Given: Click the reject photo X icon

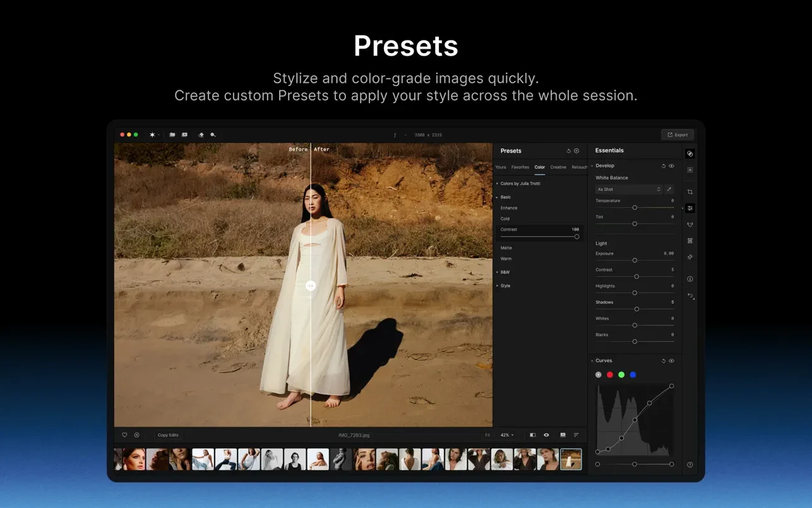Looking at the screenshot, I should [x=136, y=435].
